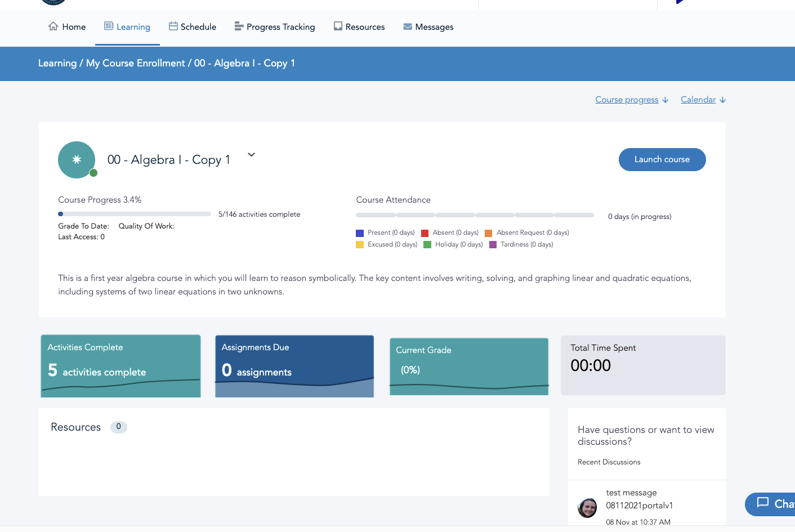This screenshot has height=532, width=795.
Task: Expand the course selector chevron
Action: (x=251, y=155)
